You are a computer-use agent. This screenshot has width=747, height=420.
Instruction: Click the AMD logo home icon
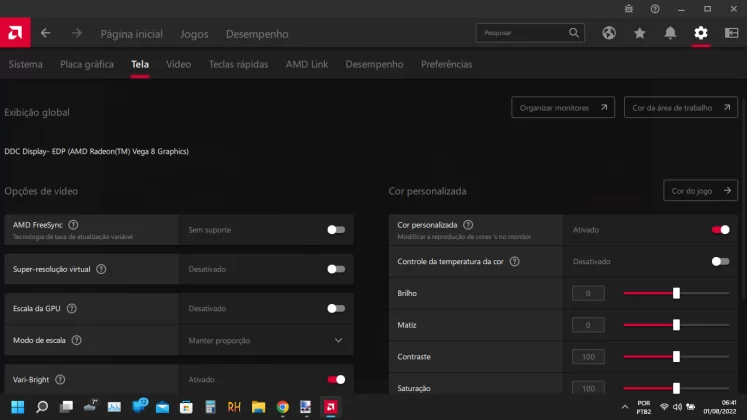pyautogui.click(x=15, y=33)
